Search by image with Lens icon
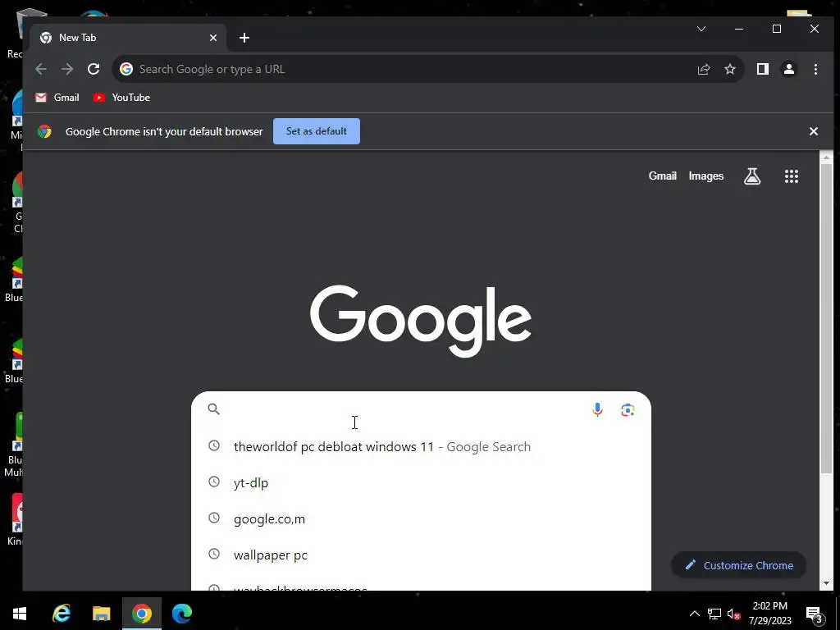The height and width of the screenshot is (630, 840). click(628, 410)
